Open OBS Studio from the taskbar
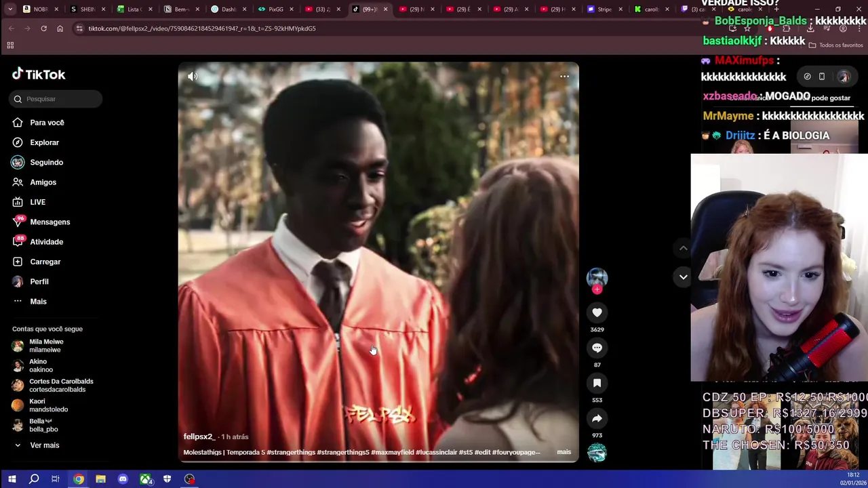868x488 pixels. [x=189, y=479]
